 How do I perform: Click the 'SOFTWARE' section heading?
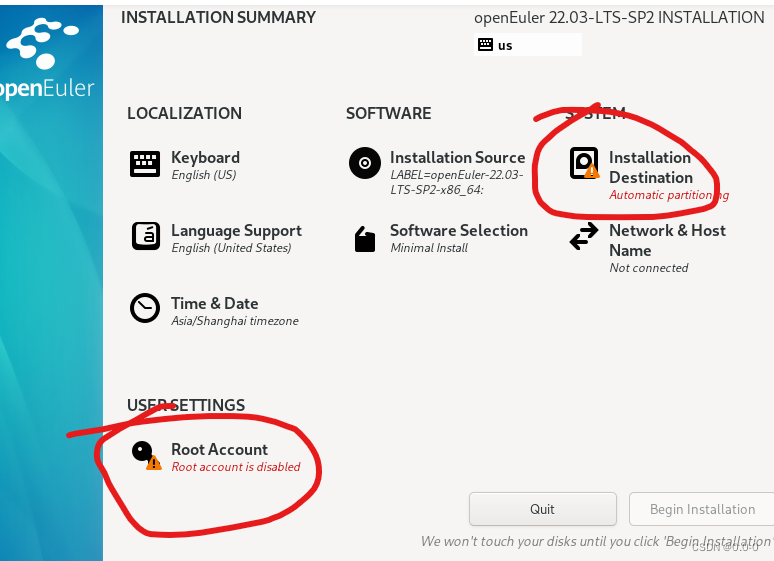click(388, 113)
